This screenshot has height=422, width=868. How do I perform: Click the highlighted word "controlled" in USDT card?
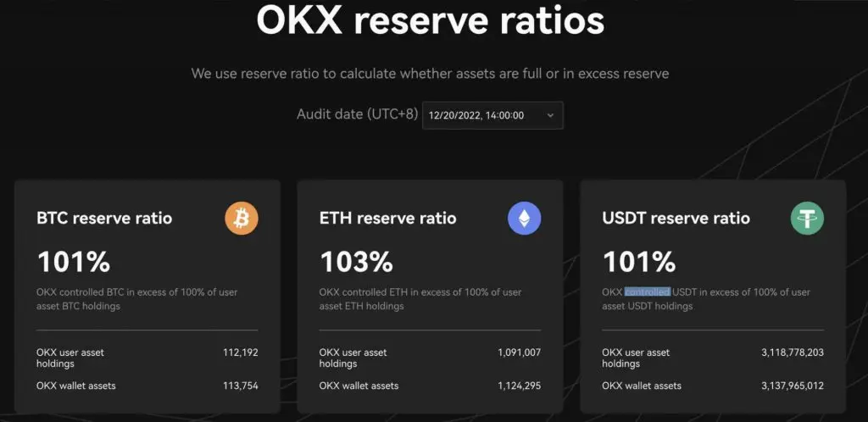point(648,292)
